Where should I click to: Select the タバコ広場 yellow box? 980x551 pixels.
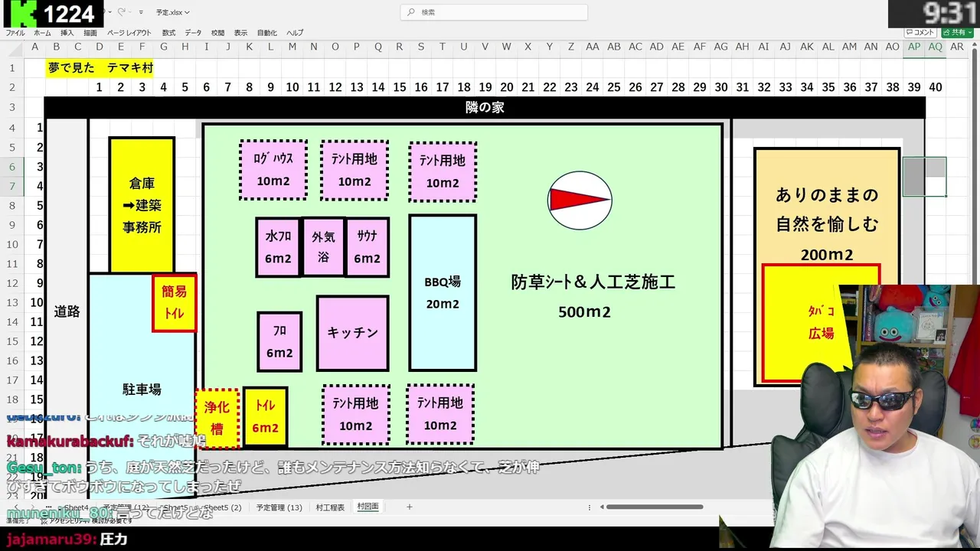pyautogui.click(x=821, y=323)
